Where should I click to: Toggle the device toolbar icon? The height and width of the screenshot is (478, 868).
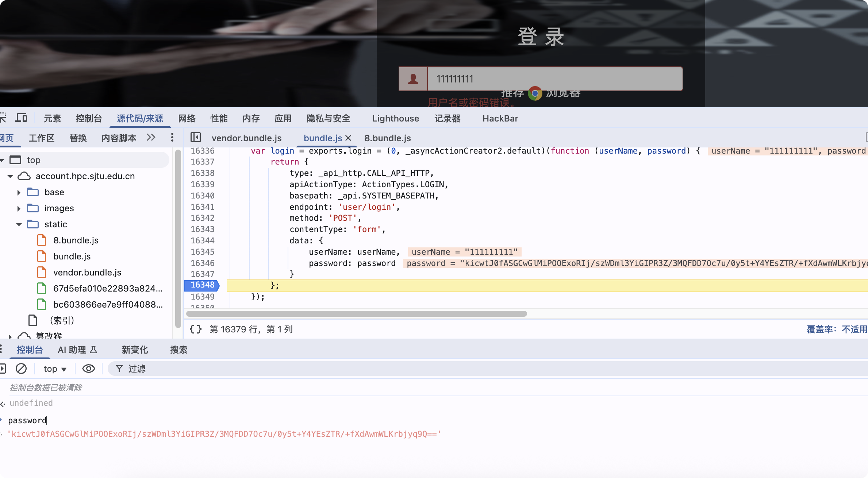pyautogui.click(x=22, y=118)
